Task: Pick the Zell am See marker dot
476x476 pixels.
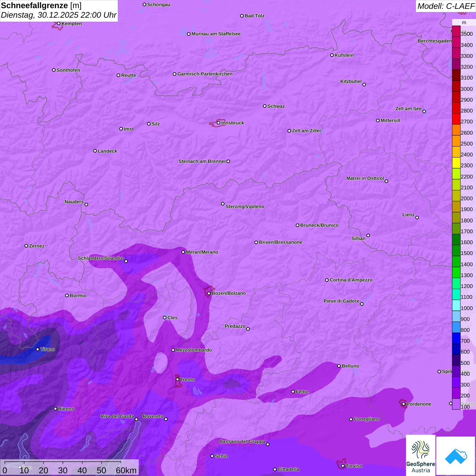Action: coord(424,112)
